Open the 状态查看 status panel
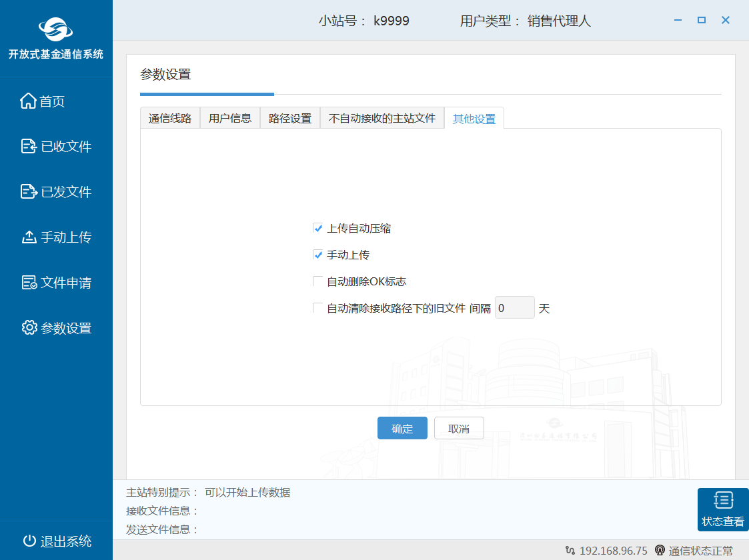 pos(723,509)
